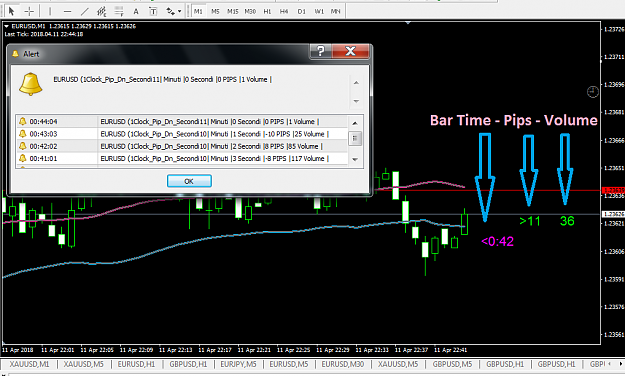Click the magenta '<0:42' bar time label
The height and width of the screenshot is (376, 625).
497,241
